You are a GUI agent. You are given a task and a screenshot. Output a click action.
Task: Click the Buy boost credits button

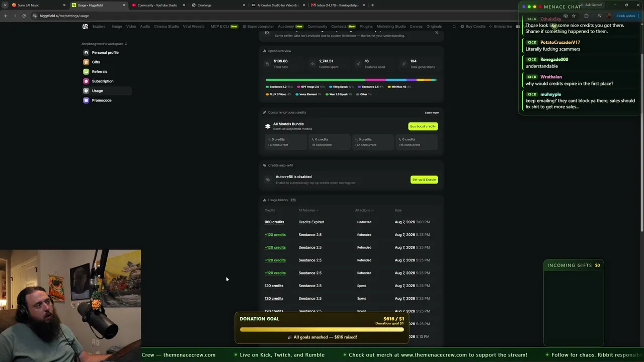coord(423,126)
